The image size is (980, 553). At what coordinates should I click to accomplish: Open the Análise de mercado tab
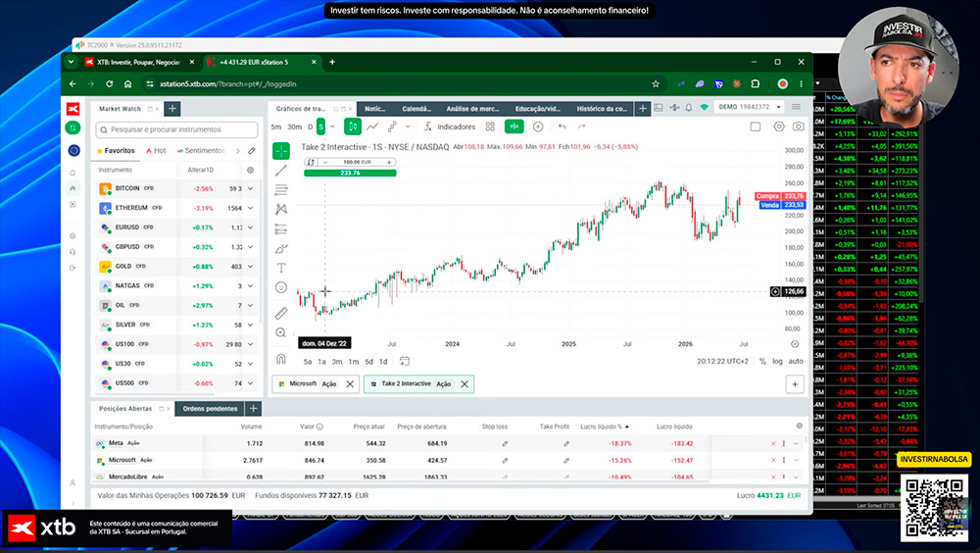click(x=472, y=109)
